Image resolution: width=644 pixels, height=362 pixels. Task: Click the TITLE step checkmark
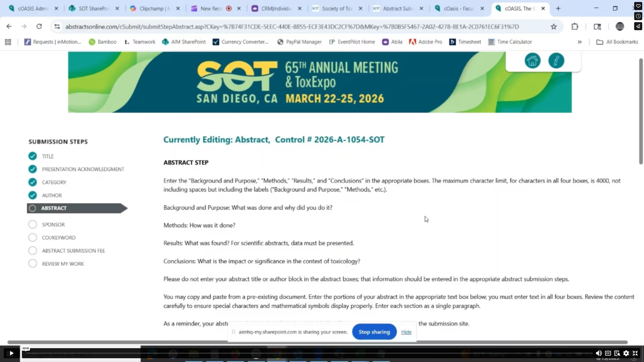tap(32, 156)
